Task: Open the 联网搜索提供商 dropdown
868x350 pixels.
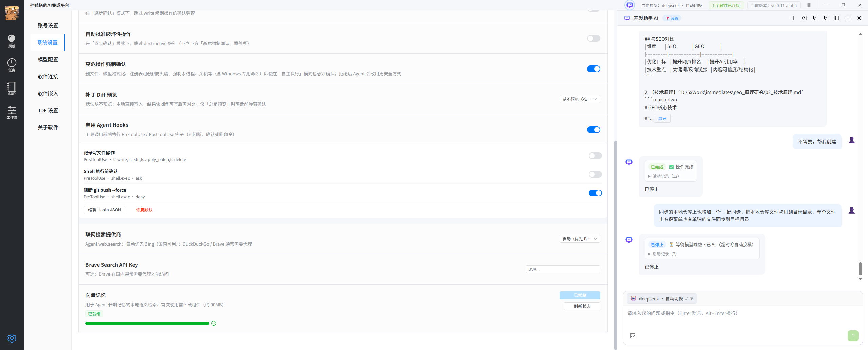Action: coord(580,239)
